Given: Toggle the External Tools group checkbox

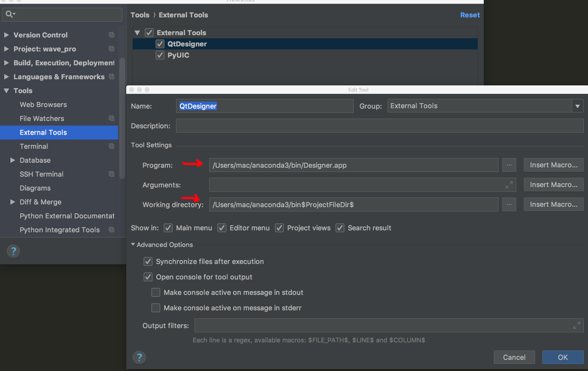Looking at the screenshot, I should click(149, 33).
